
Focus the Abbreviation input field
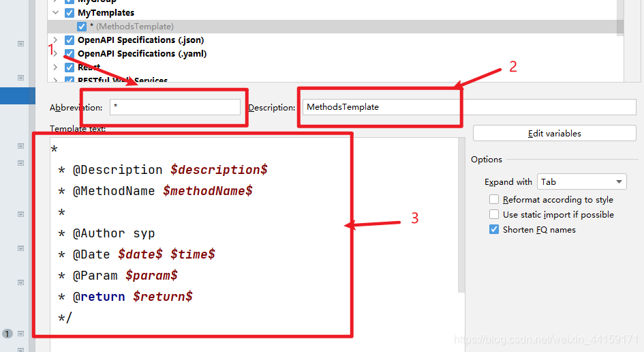175,107
